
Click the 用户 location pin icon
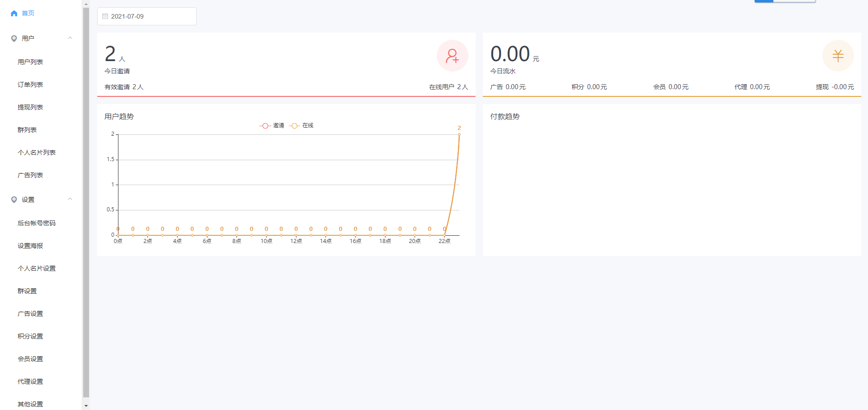pyautogui.click(x=14, y=38)
